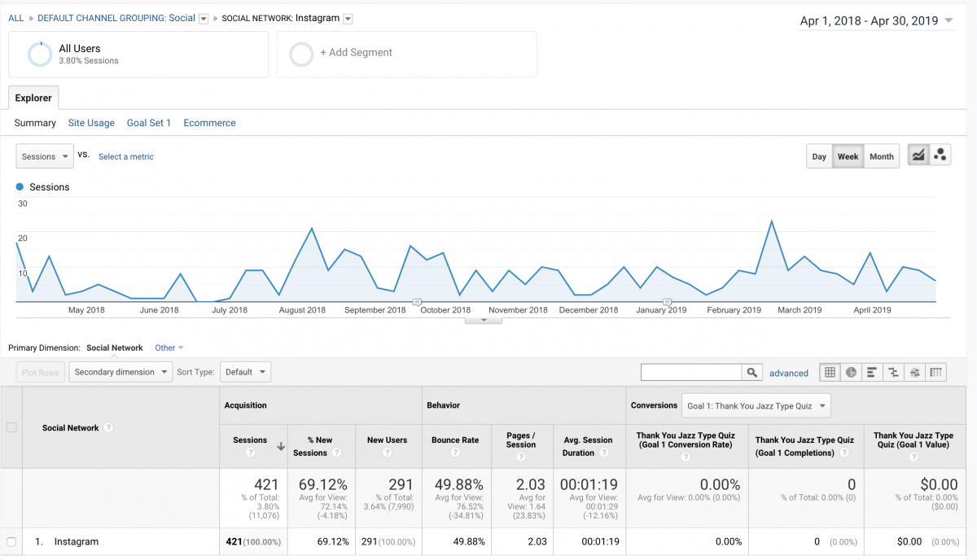Expand the Goal 1 conversions dropdown
Image resolution: width=977 pixels, height=560 pixels.
(756, 405)
